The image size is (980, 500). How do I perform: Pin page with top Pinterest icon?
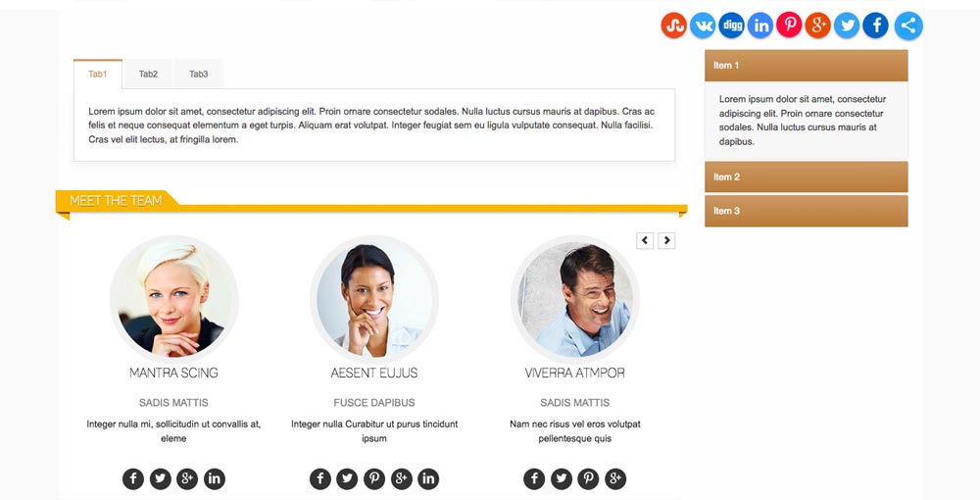coord(789,25)
